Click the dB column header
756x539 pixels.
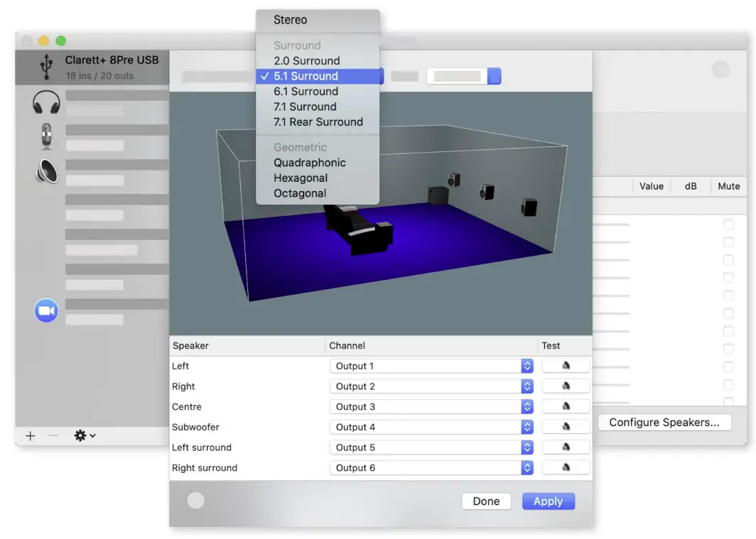coord(691,186)
